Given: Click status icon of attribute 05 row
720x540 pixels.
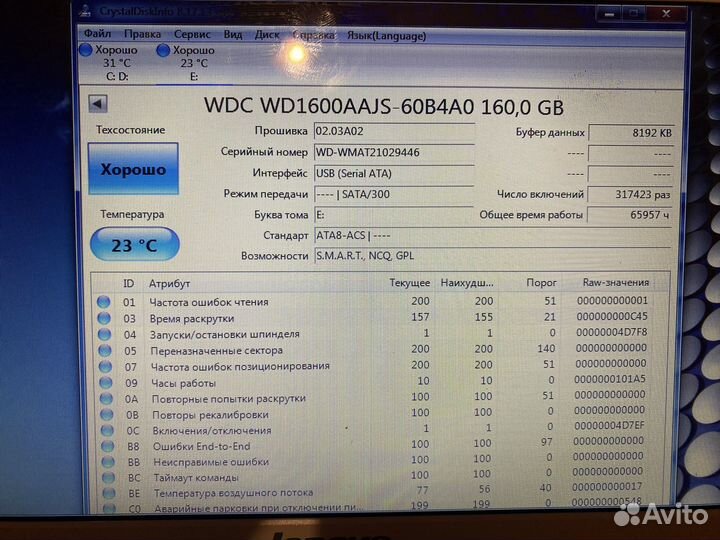Looking at the screenshot, I should coord(105,350).
